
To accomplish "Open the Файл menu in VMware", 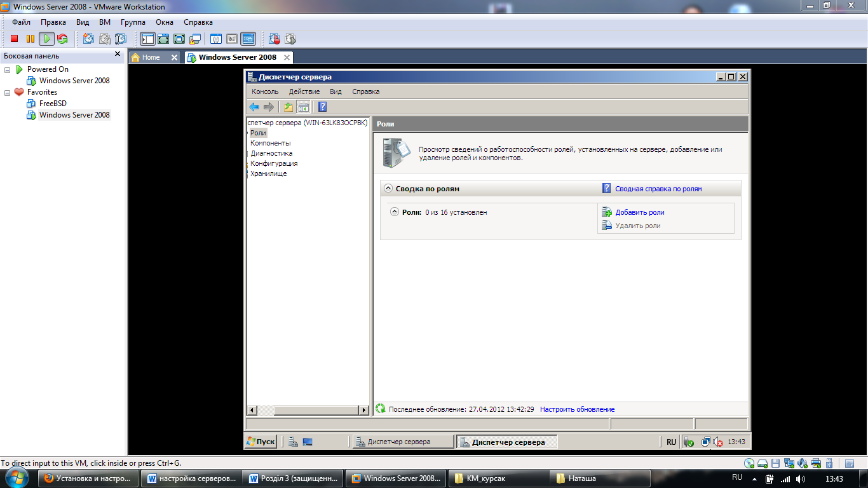I will (x=21, y=22).
